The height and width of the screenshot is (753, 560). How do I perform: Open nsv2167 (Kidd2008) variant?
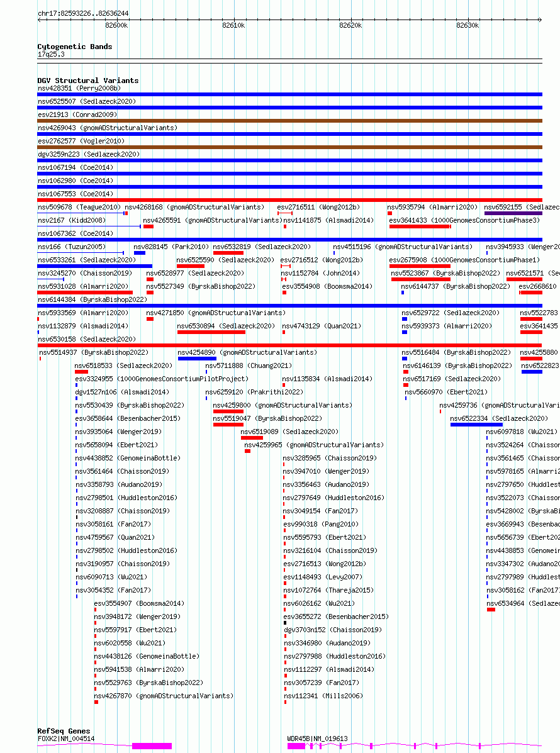[72, 220]
